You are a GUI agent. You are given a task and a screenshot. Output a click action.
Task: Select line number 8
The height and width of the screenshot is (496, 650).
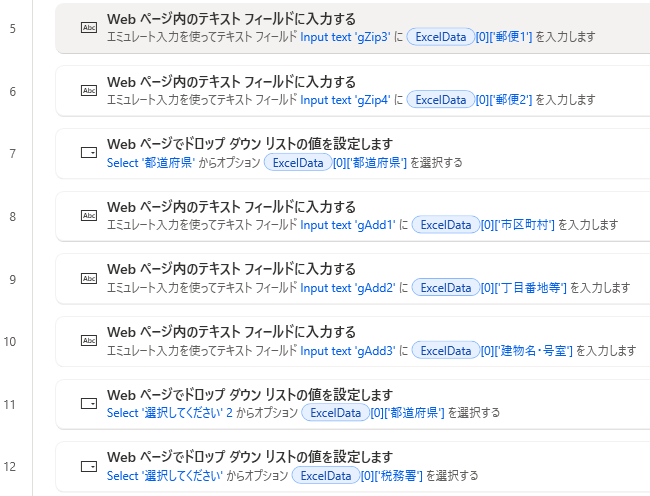click(x=12, y=216)
